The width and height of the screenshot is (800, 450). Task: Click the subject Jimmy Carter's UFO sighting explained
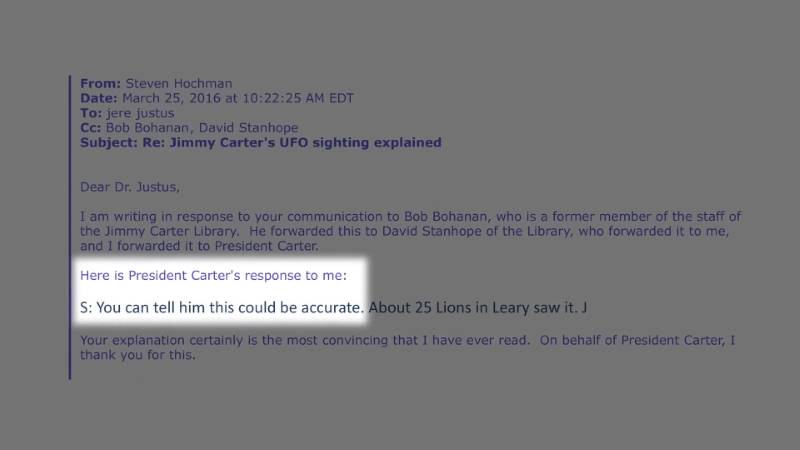(x=306, y=142)
